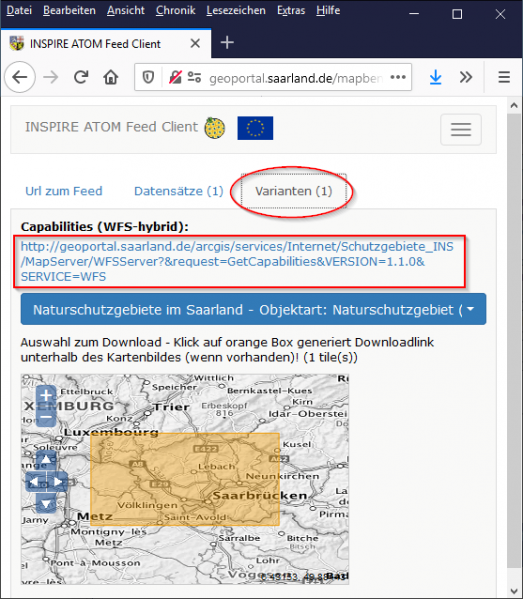This screenshot has width=523, height=599.
Task: Open the Bearbeiten menu
Action: [x=69, y=10]
